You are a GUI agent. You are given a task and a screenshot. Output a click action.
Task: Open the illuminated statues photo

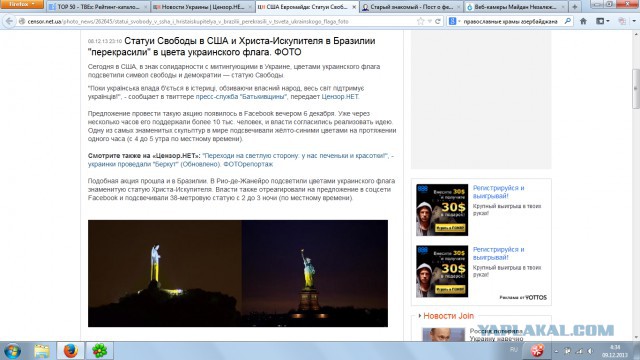(238, 273)
